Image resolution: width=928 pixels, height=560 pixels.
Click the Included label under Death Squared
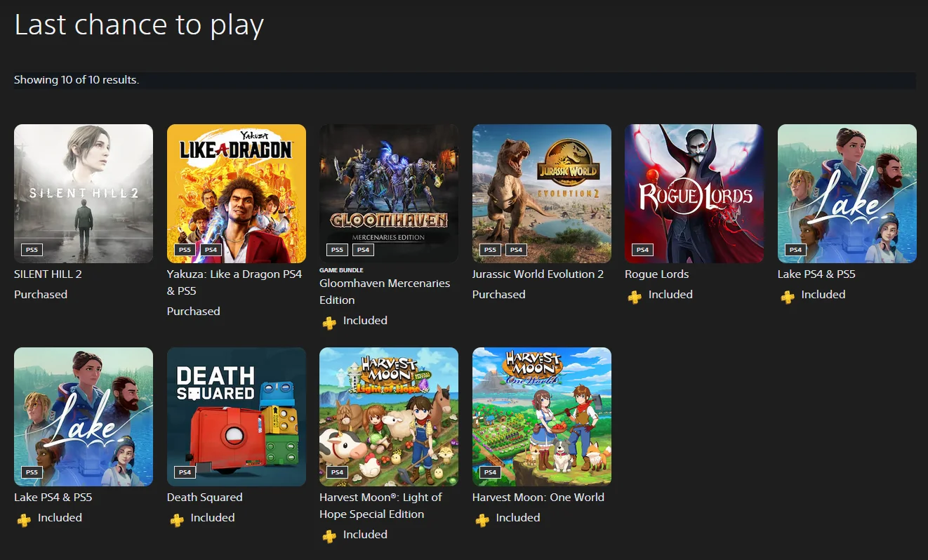pyautogui.click(x=213, y=518)
